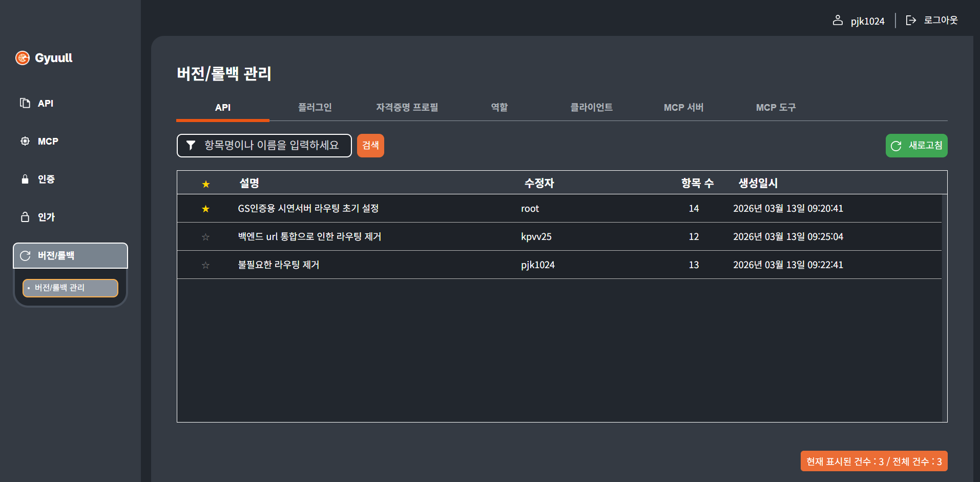Image resolution: width=980 pixels, height=482 pixels.
Task: Click the 인가 padlock icon in the sidebar
Action: (25, 217)
